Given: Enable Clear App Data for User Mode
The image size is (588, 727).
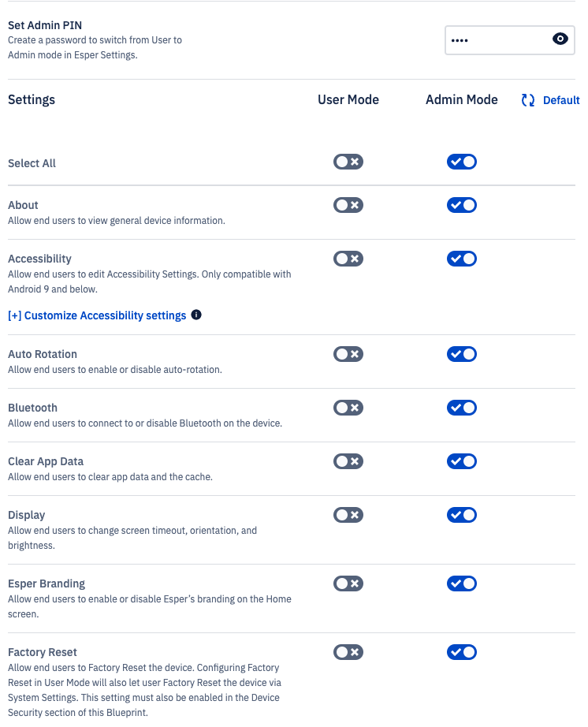Looking at the screenshot, I should pyautogui.click(x=348, y=461).
